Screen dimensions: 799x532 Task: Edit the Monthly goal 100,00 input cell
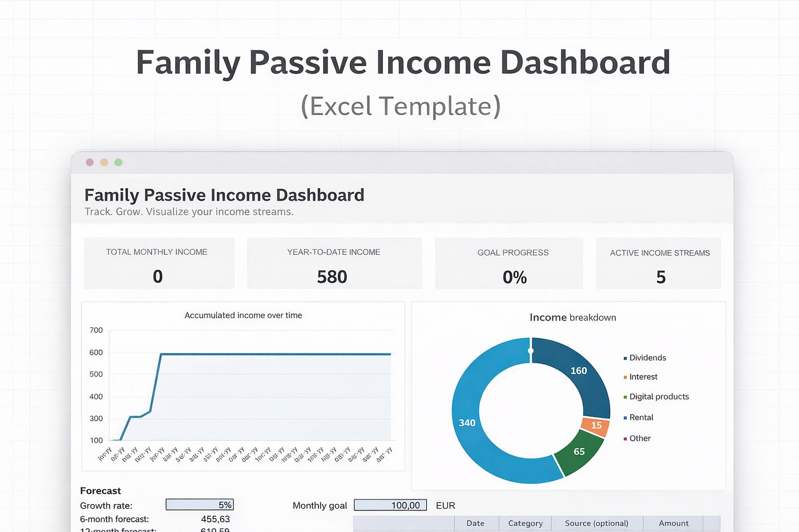point(390,505)
